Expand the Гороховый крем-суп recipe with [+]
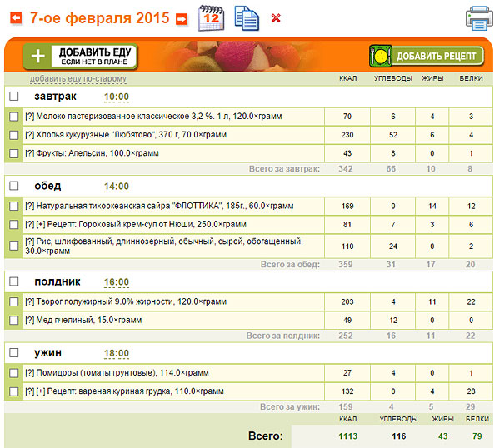This screenshot has height=448, width=500. tap(39, 224)
